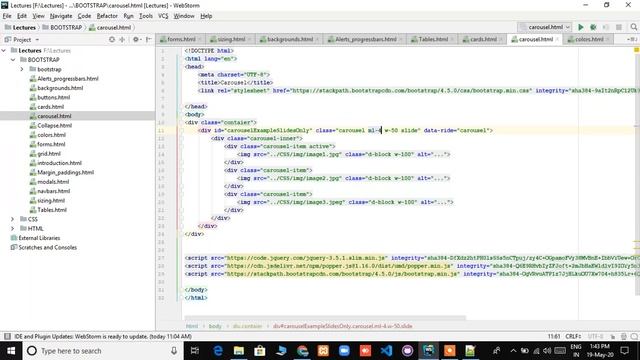640x360 pixels.
Task: Open the run configuration dropdown carousel.html
Action: coord(544,27)
